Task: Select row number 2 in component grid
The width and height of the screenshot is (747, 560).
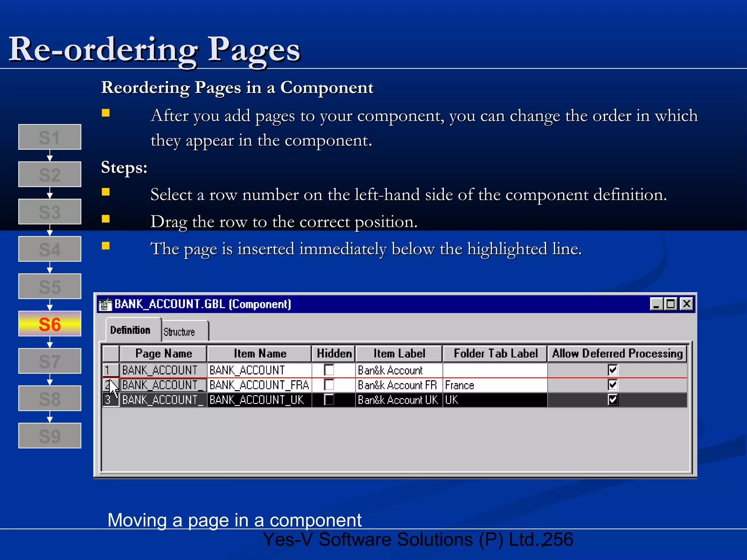Action: [111, 385]
